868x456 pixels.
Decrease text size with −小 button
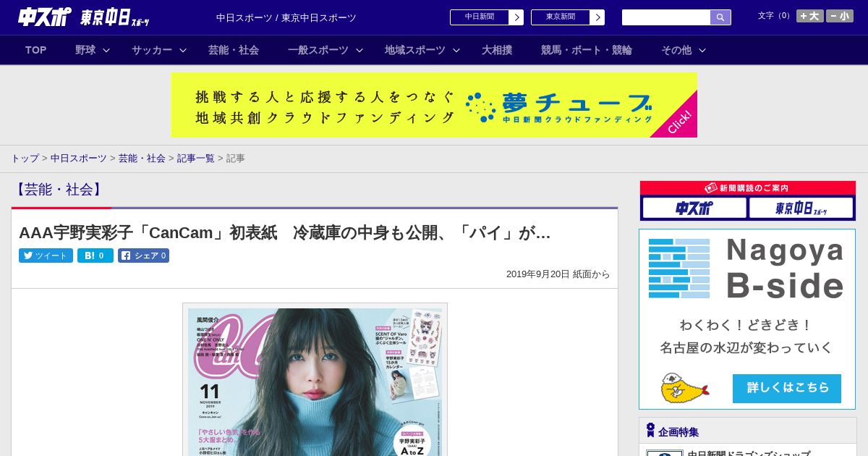click(840, 16)
